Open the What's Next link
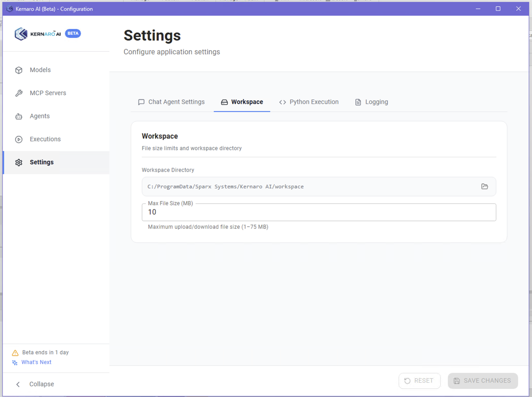 click(x=36, y=362)
